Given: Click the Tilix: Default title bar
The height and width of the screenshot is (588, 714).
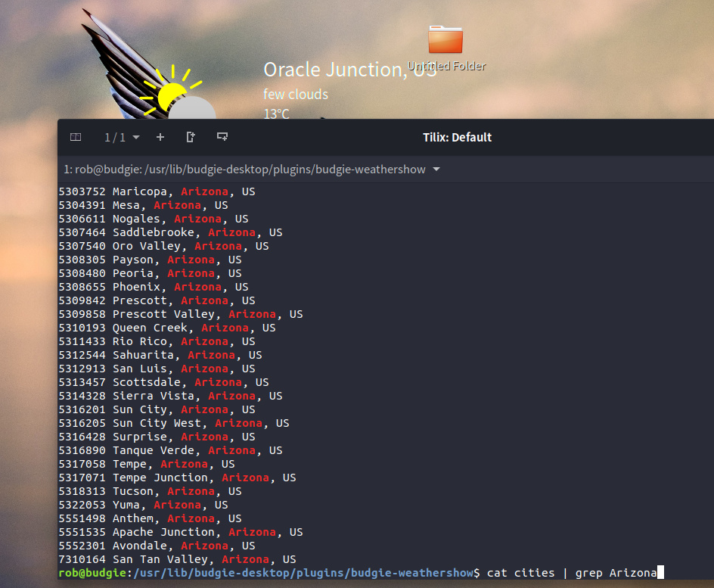Looking at the screenshot, I should pos(457,137).
